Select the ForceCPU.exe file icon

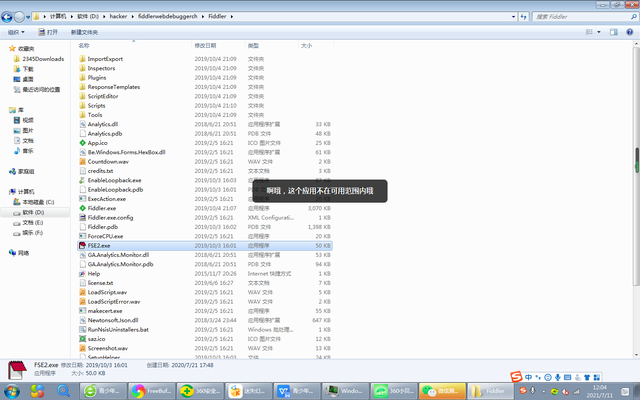[x=82, y=236]
